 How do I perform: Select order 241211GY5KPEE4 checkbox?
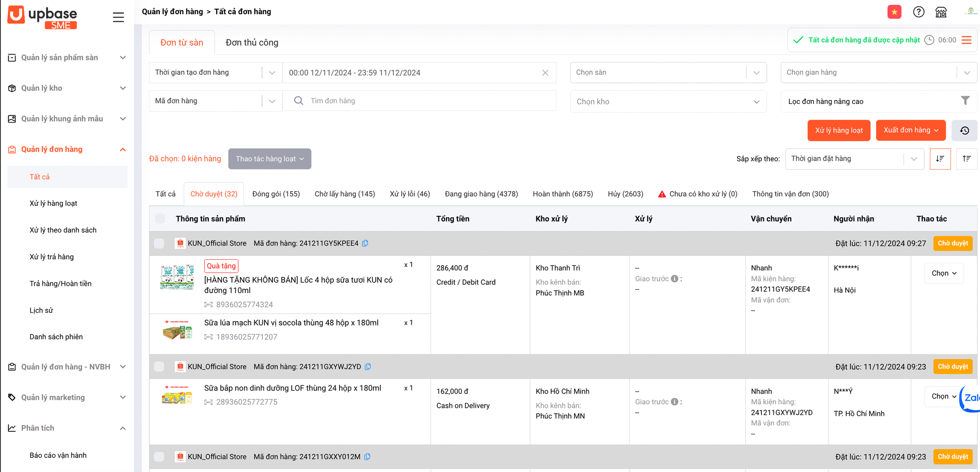(159, 243)
